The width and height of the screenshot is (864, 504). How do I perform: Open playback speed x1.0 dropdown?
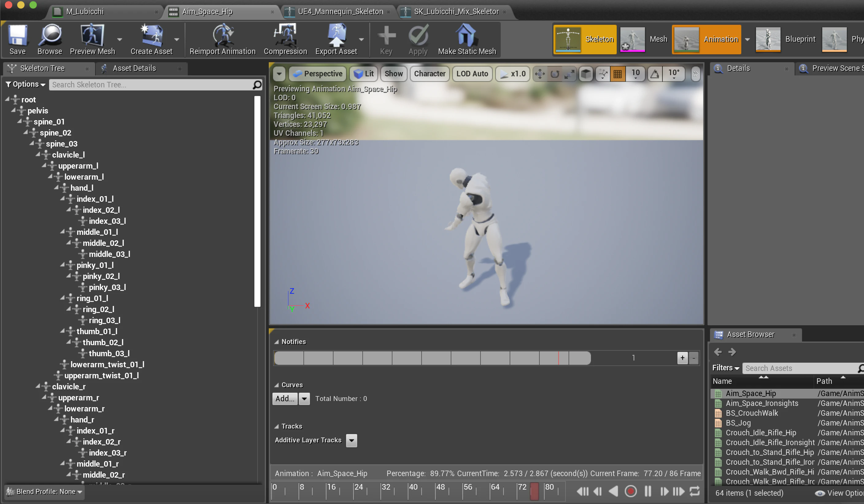[x=513, y=74]
